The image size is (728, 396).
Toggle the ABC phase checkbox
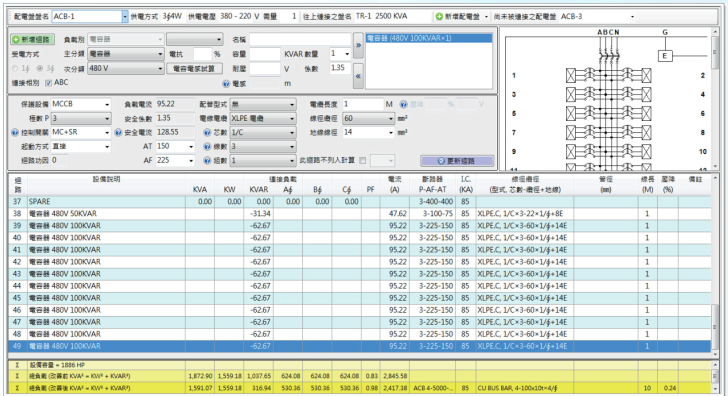pos(48,83)
